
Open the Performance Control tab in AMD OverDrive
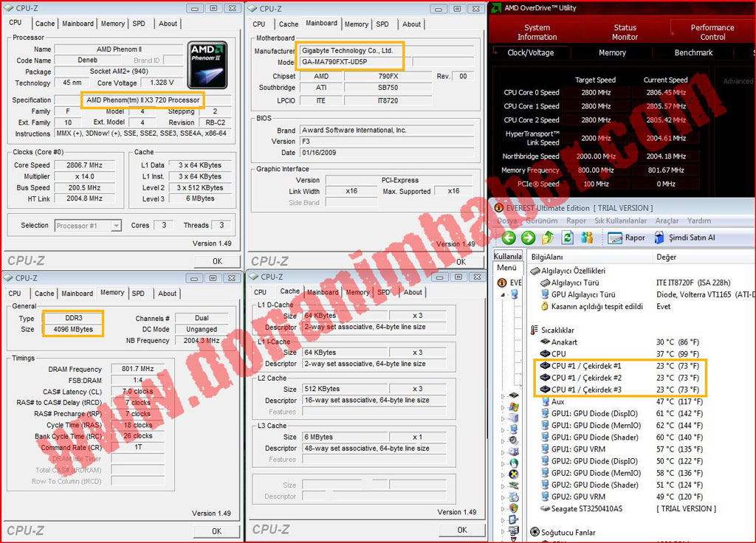(x=712, y=32)
